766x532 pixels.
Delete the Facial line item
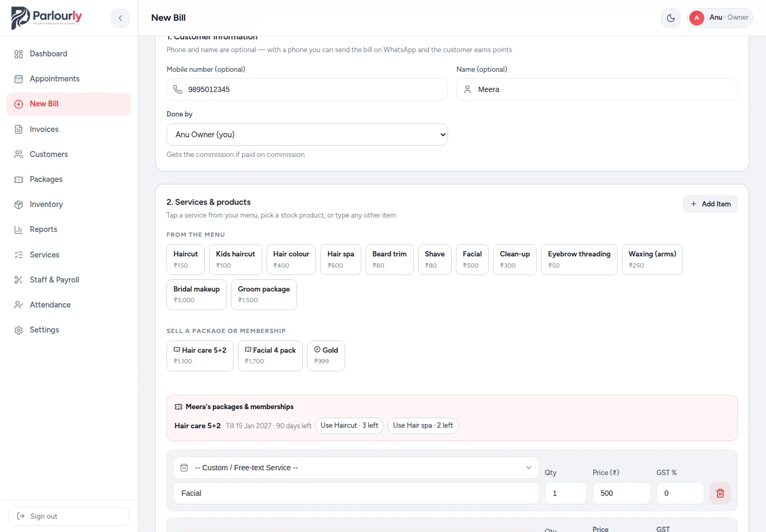click(x=720, y=493)
